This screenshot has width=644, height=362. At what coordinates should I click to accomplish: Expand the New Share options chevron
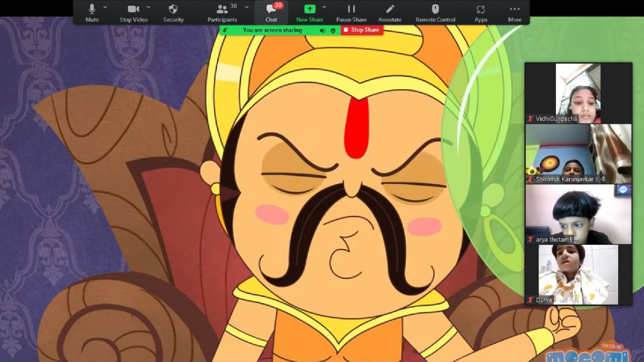(x=324, y=7)
